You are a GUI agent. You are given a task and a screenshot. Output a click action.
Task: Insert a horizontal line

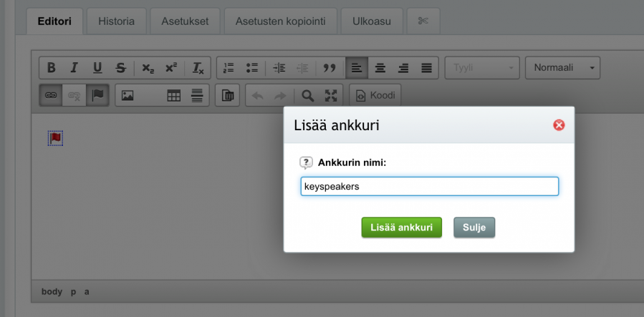pos(197,95)
